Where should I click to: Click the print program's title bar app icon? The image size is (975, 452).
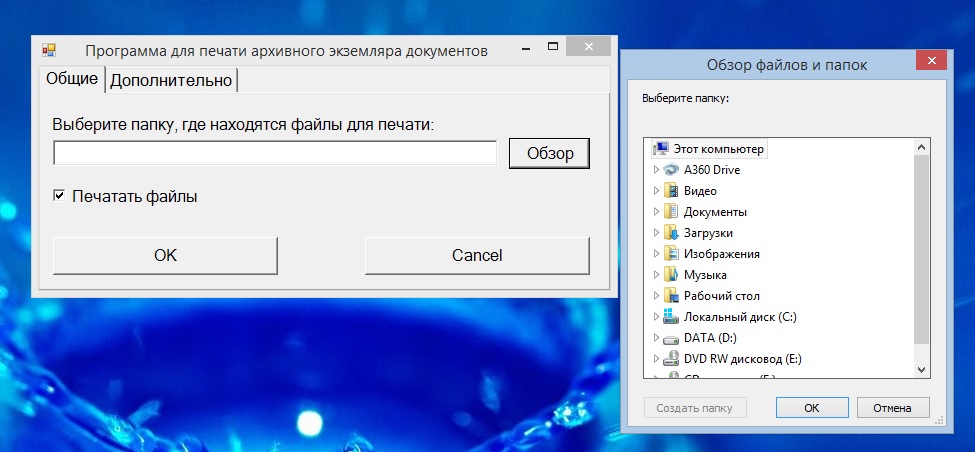coord(49,50)
